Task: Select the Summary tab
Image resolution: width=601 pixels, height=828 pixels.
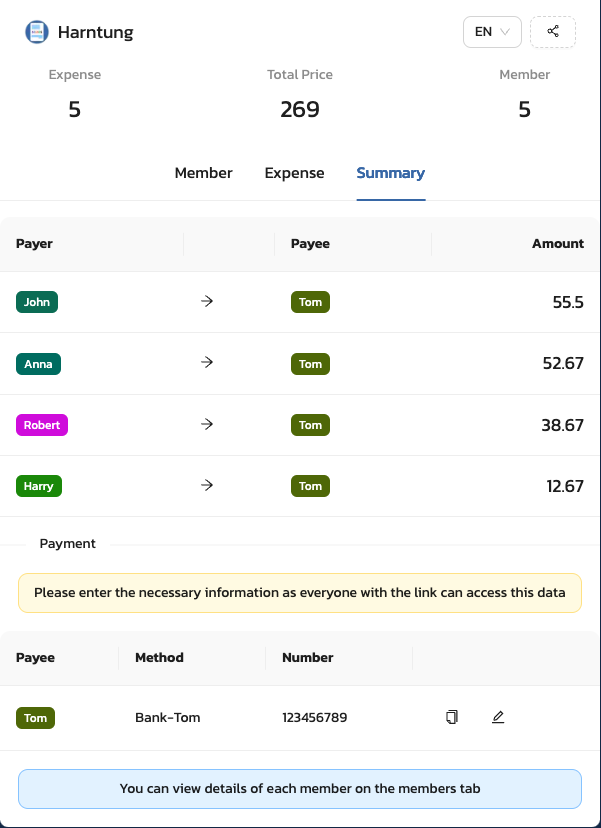Action: 391,173
